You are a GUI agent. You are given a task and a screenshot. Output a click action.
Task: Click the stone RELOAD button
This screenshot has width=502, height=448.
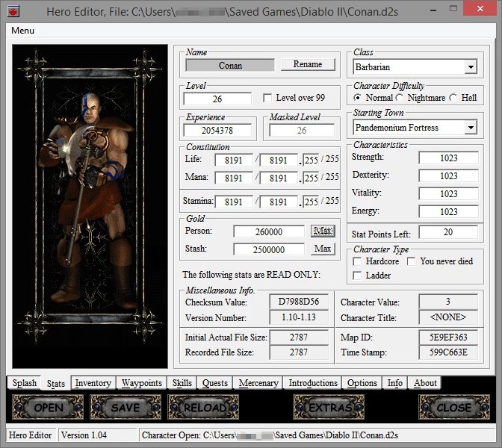point(203,407)
